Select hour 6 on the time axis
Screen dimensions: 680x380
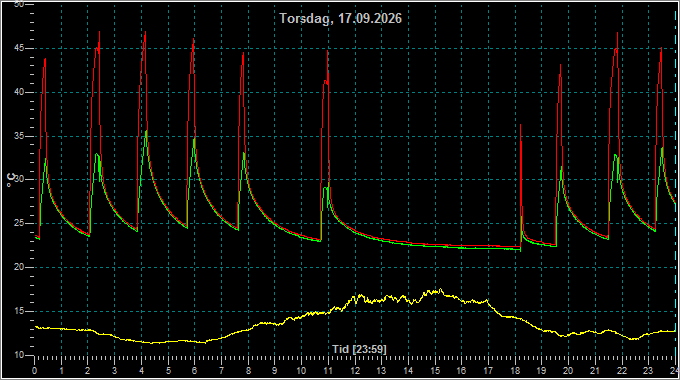[195, 371]
